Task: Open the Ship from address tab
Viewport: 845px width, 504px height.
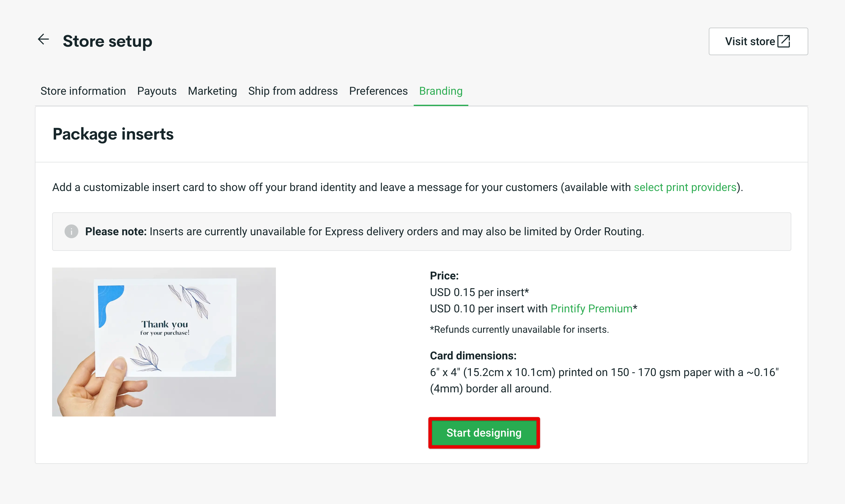Action: (x=293, y=91)
